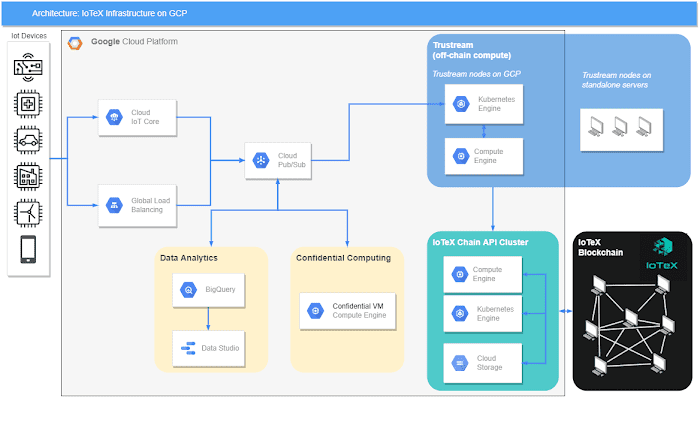Click the API Cluster Compute Engine icon
The image size is (700, 440).
click(459, 274)
